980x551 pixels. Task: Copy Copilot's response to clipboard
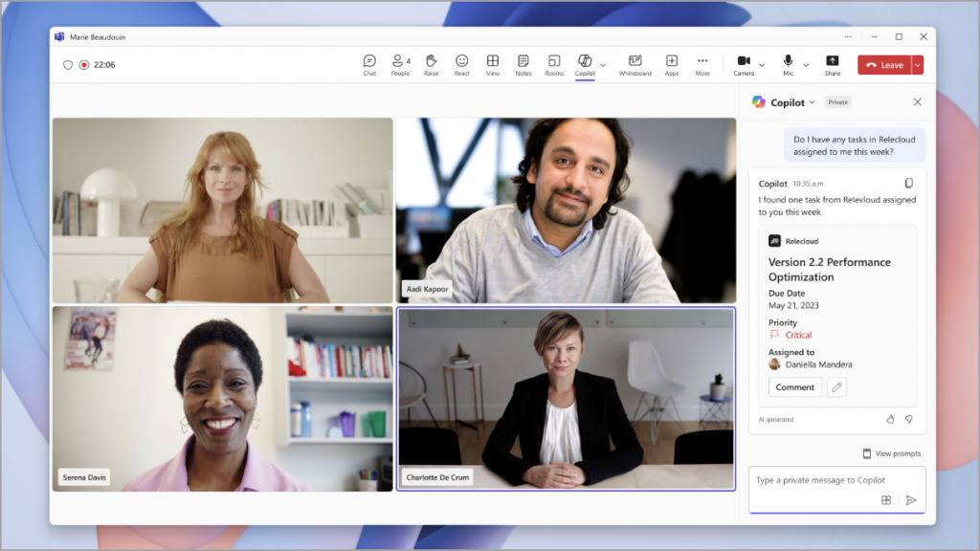coord(909,183)
